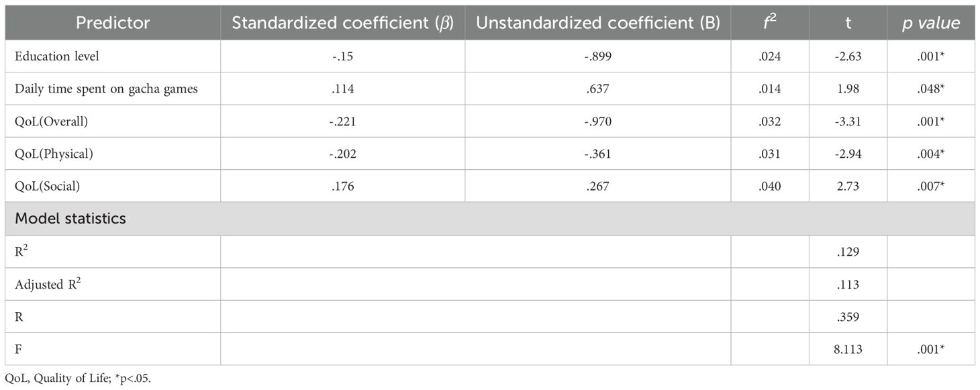Select Daily time spent on gacha games
Screen dimensions: 980x390
click(x=106, y=89)
